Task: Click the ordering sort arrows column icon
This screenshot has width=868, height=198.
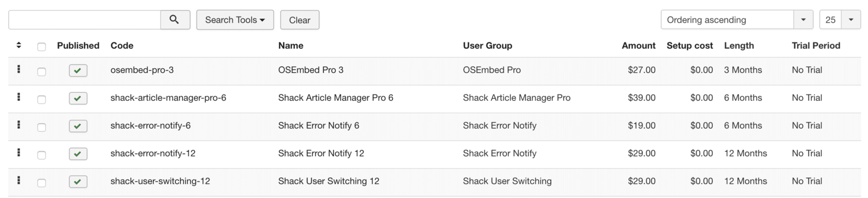Action: 19,46
